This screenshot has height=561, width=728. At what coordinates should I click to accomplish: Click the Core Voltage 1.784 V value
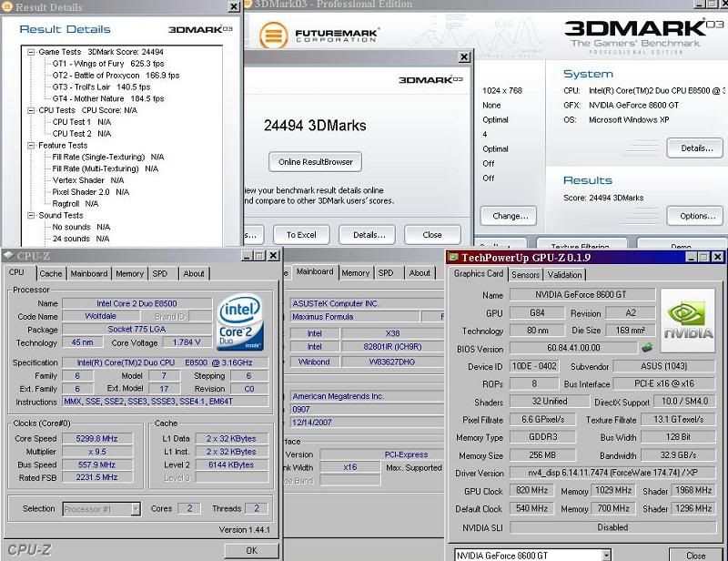click(187, 342)
